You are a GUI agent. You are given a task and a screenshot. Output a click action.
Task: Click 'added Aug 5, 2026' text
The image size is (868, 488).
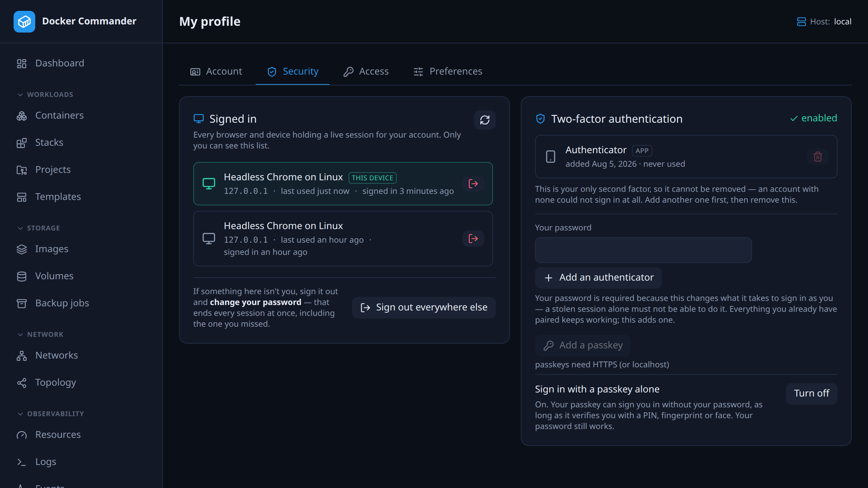(601, 164)
